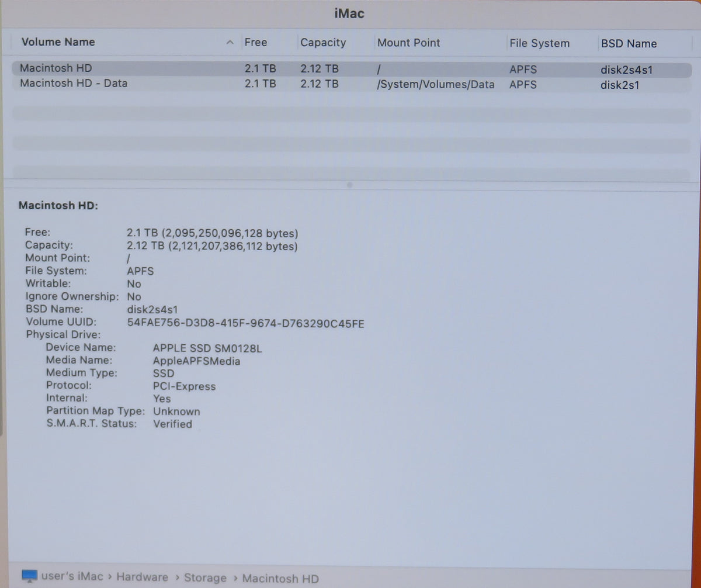Click the AppleAPFSMedia media name value
Screen dimensions: 701x588
pos(196,361)
